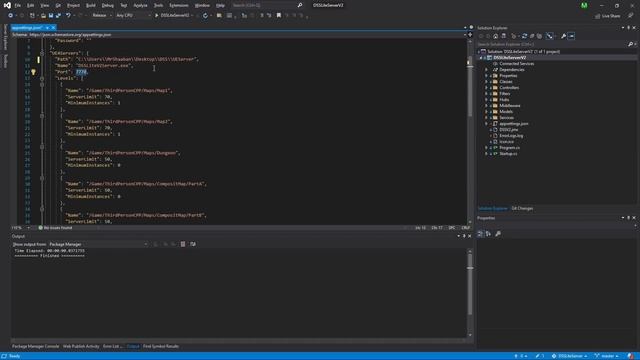Click the bookmark toolbar icon
640x360 pixels.
(x=279, y=16)
